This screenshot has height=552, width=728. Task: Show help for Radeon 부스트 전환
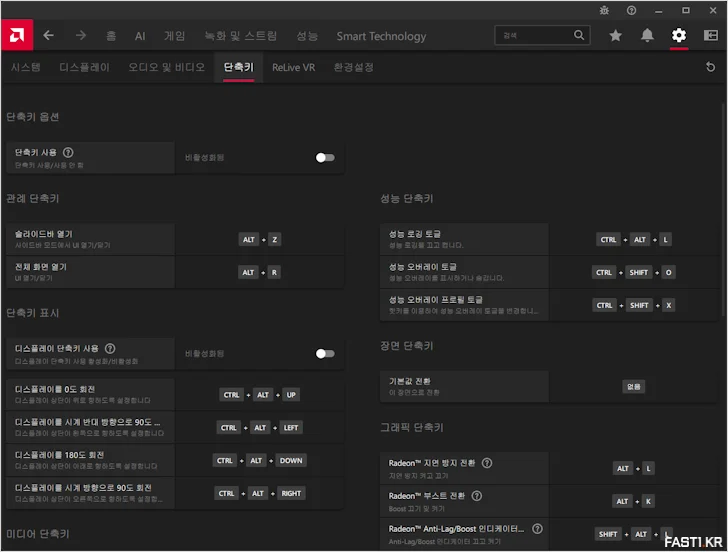tap(476, 496)
